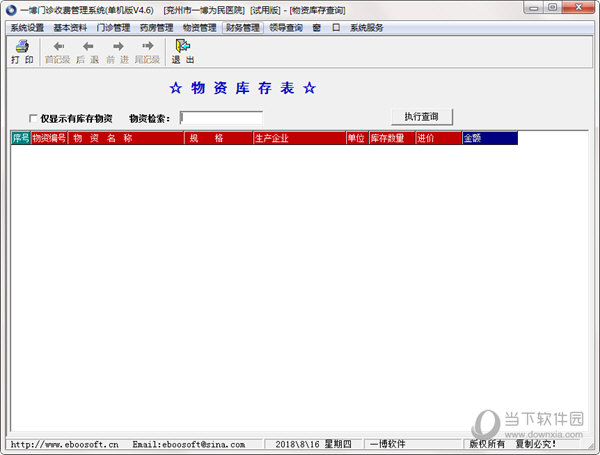
Task: Enable 仅显示有库存物资 checkbox
Action: click(33, 118)
